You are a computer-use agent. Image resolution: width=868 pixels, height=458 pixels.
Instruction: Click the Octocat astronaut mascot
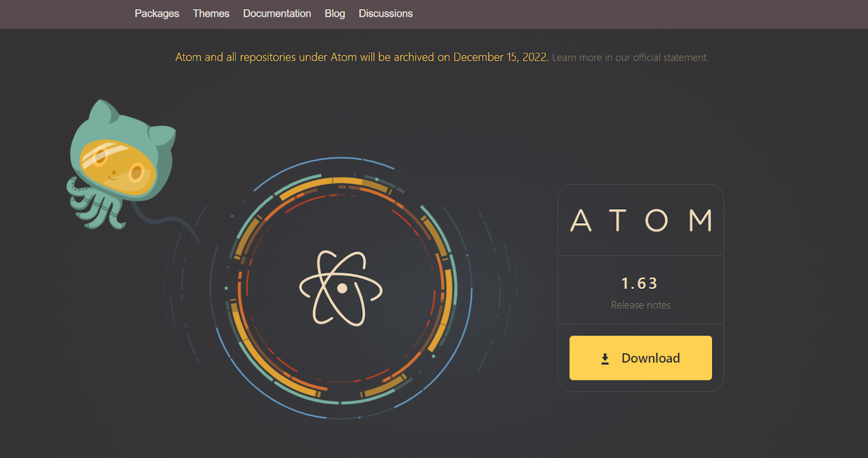121,164
